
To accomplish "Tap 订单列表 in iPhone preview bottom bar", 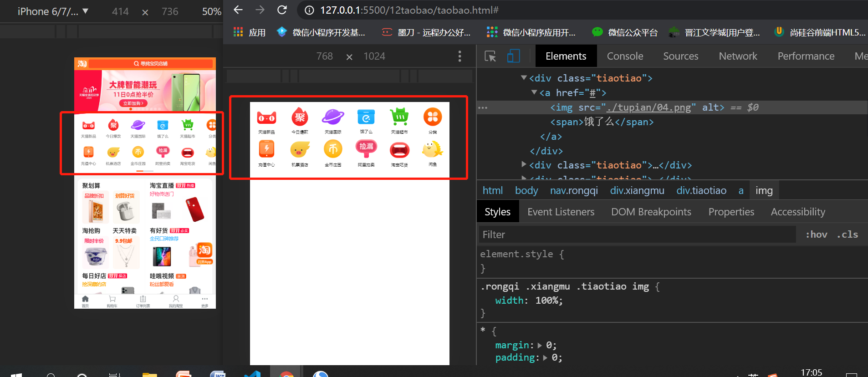I will [x=143, y=301].
